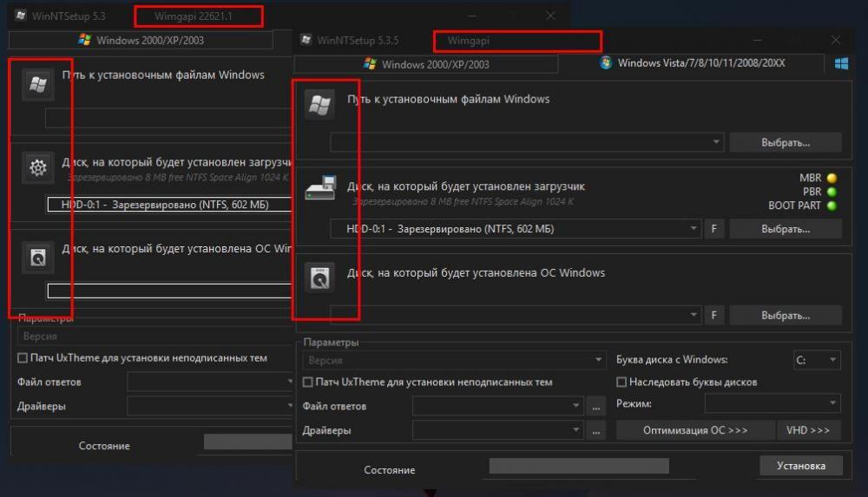Image resolution: width=868 pixels, height=497 pixels.
Task: Click hard disk icon in background WinNTSetup 5.3 window
Action: [x=37, y=257]
